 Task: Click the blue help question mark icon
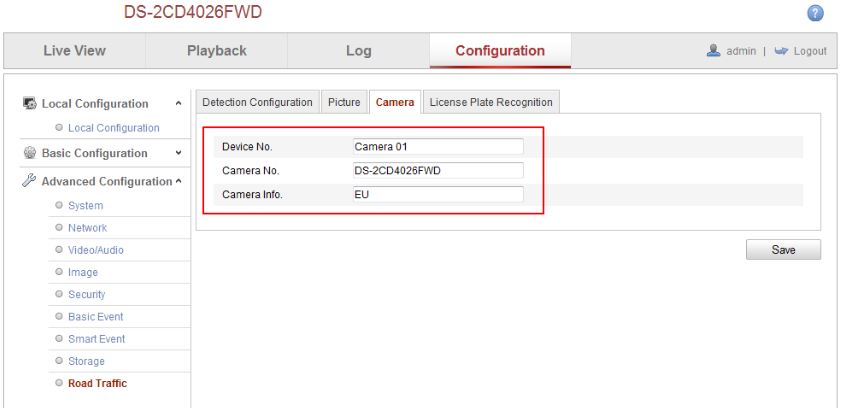point(815,13)
